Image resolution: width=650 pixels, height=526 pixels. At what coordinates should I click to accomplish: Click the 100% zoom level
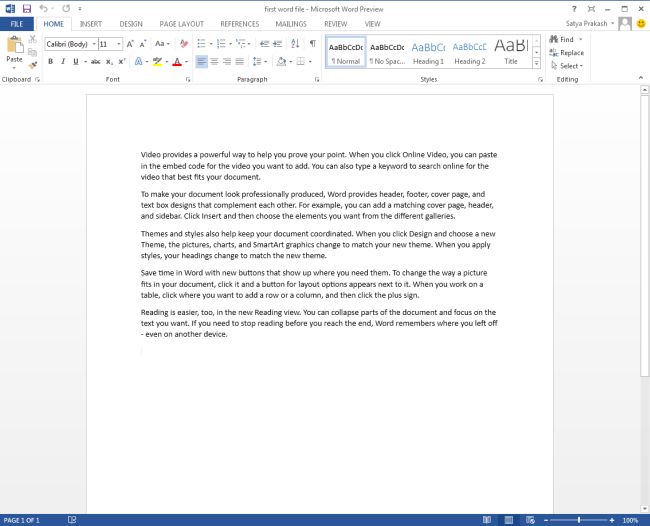[x=630, y=520]
